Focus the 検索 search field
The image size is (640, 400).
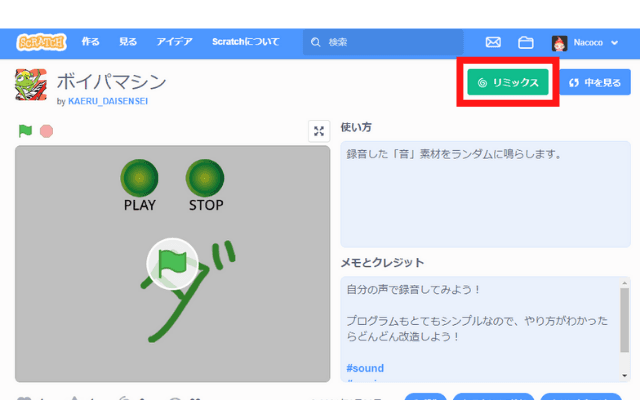(x=383, y=42)
